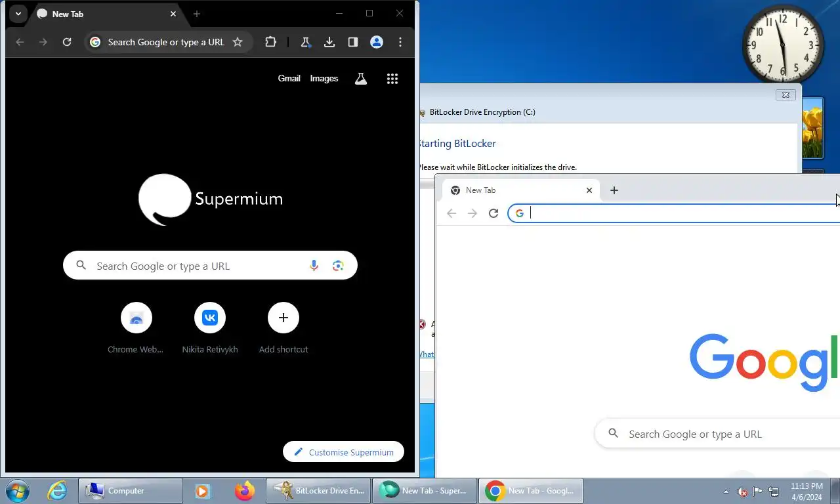
Task: Open the Supermium three-dot menu
Action: (x=400, y=42)
